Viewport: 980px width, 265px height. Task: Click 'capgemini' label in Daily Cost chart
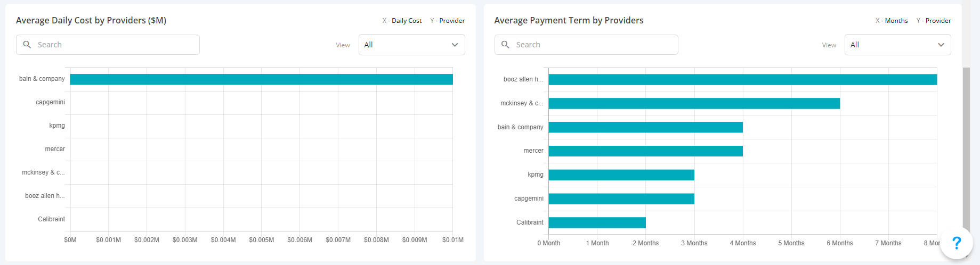50,102
